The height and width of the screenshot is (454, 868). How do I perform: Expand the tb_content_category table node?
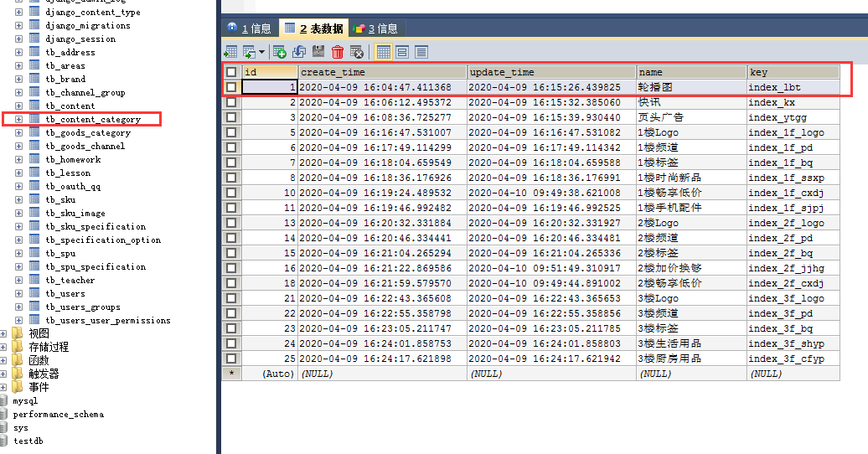(x=18, y=119)
